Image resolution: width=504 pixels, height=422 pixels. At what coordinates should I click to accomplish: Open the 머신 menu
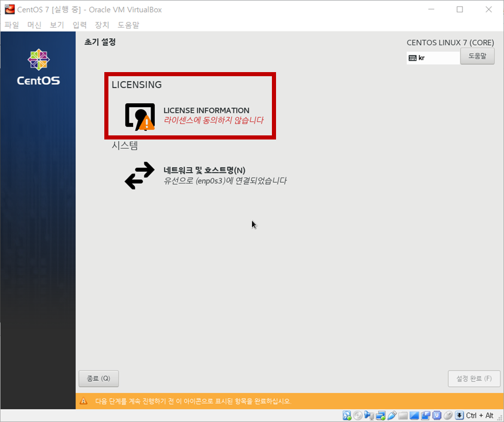click(35, 25)
